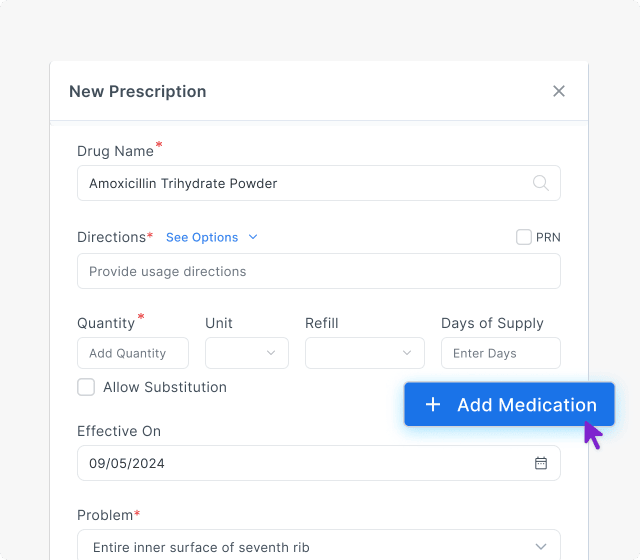Click the Amoxicillin Trihydrate Powder drug name field
The image size is (640, 560).
point(300,183)
